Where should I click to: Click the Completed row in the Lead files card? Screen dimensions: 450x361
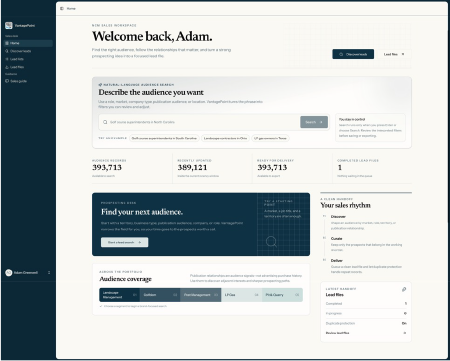tap(366, 304)
